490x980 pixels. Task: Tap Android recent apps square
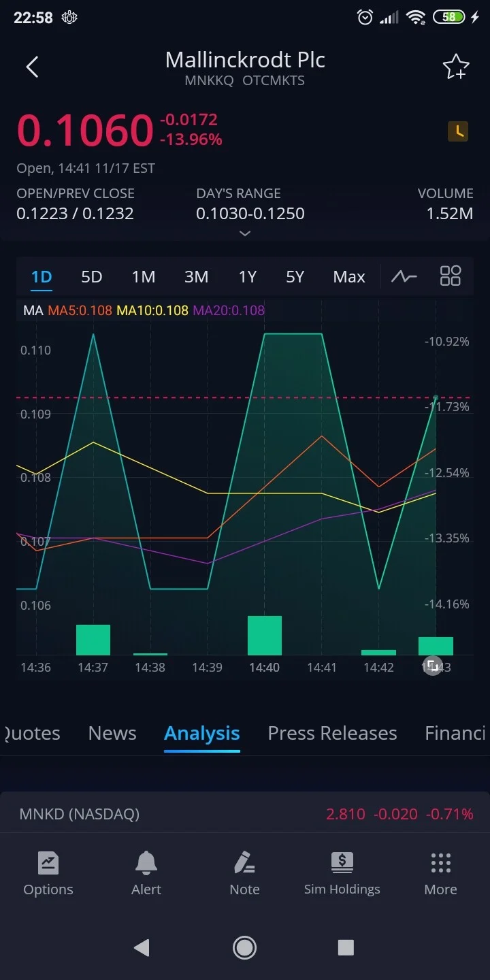pos(346,947)
